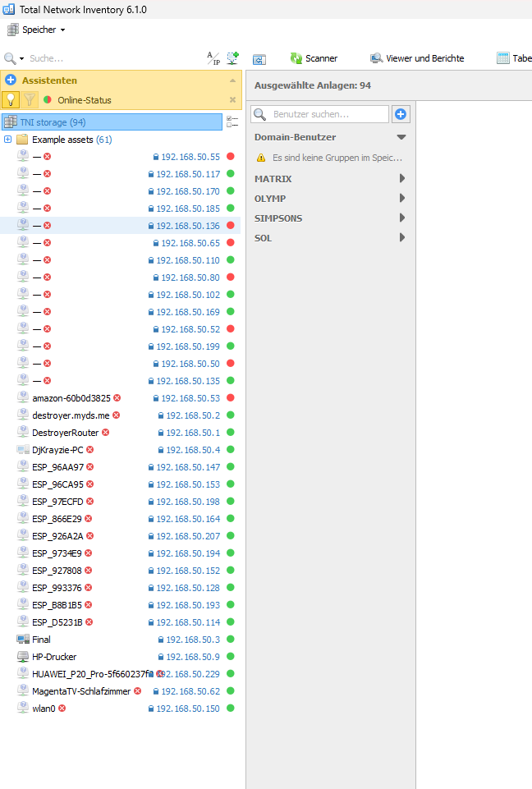Click device icon of ESP_96CA95
Image resolution: width=532 pixels, height=789 pixels.
(x=23, y=484)
